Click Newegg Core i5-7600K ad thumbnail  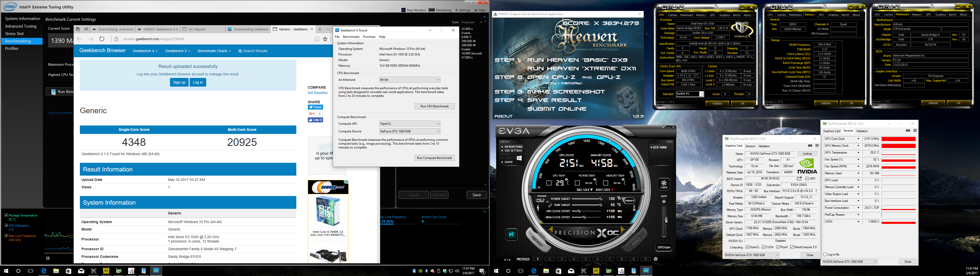point(328,212)
